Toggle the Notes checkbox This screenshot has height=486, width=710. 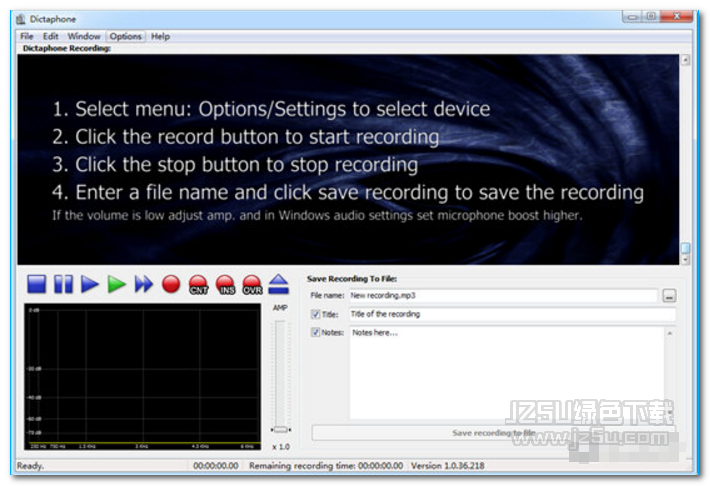point(316,332)
